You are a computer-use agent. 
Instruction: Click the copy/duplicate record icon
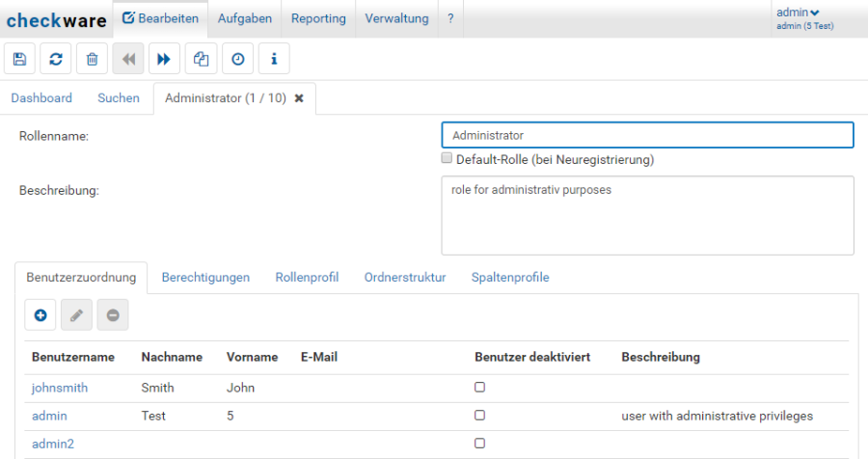click(201, 59)
